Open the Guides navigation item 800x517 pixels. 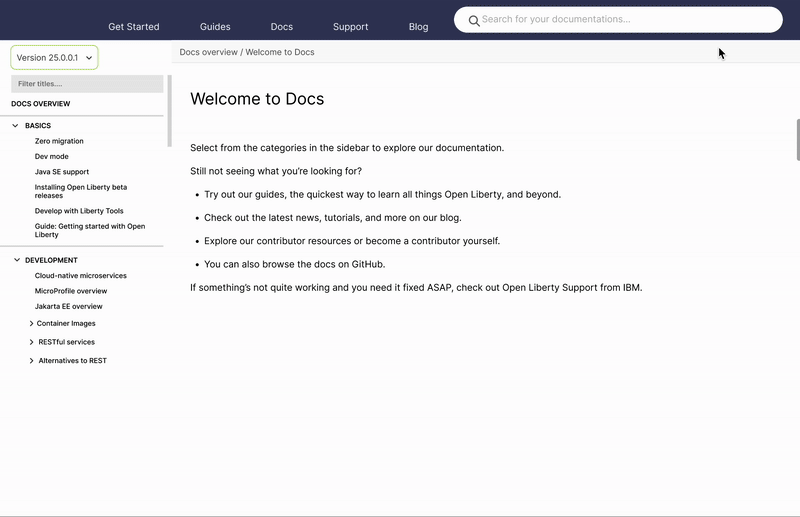click(215, 27)
